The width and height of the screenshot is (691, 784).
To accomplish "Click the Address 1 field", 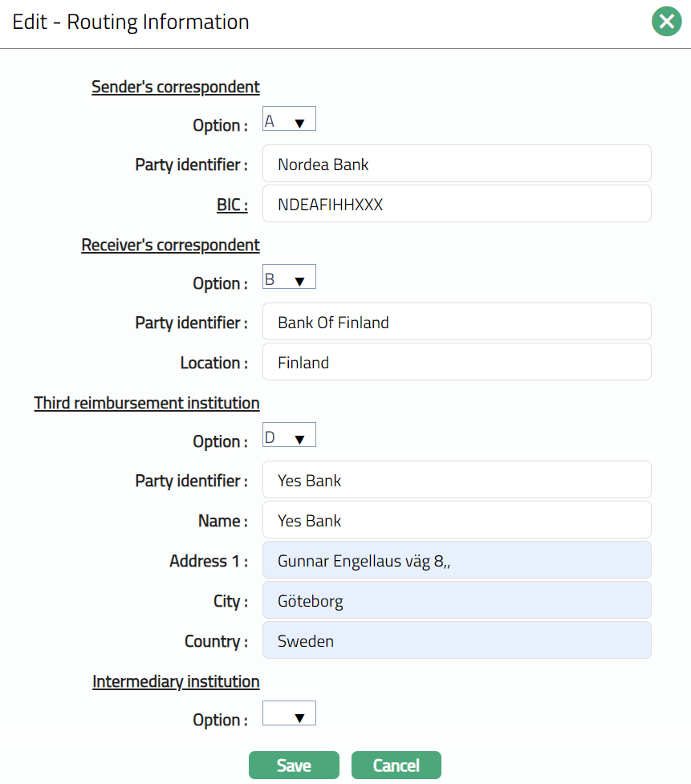I will click(x=457, y=560).
